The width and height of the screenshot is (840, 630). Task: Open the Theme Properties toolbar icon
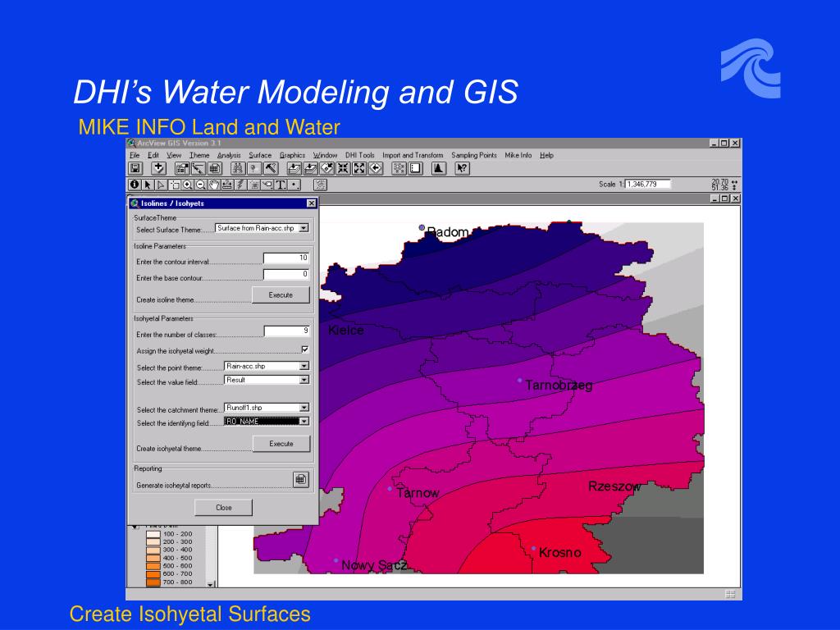tap(182, 168)
